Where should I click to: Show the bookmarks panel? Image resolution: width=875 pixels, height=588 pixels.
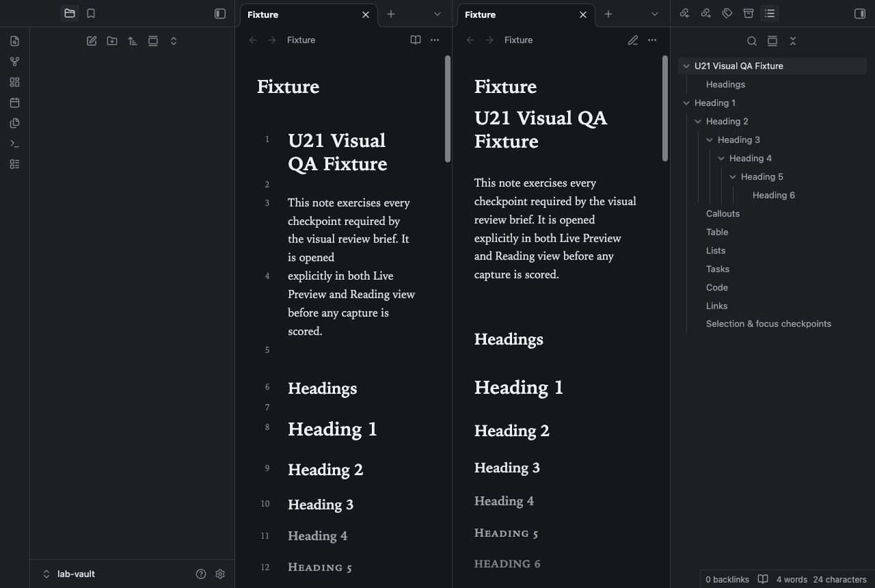91,13
